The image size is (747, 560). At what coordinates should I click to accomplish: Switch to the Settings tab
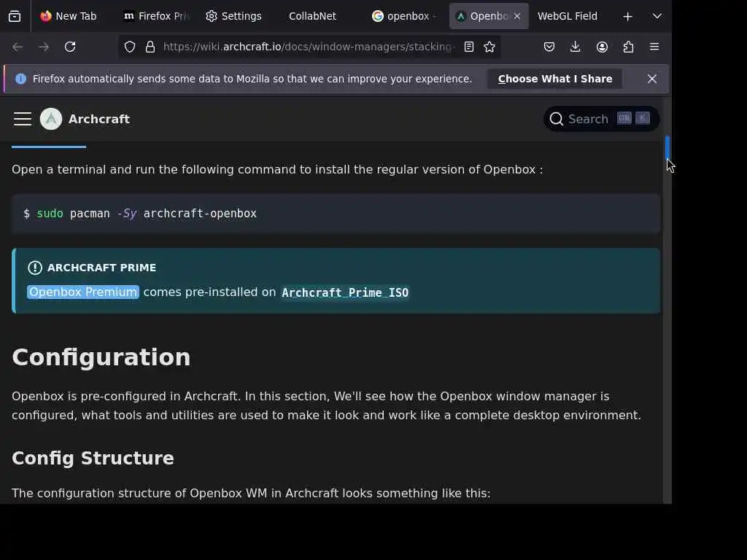[x=234, y=16]
